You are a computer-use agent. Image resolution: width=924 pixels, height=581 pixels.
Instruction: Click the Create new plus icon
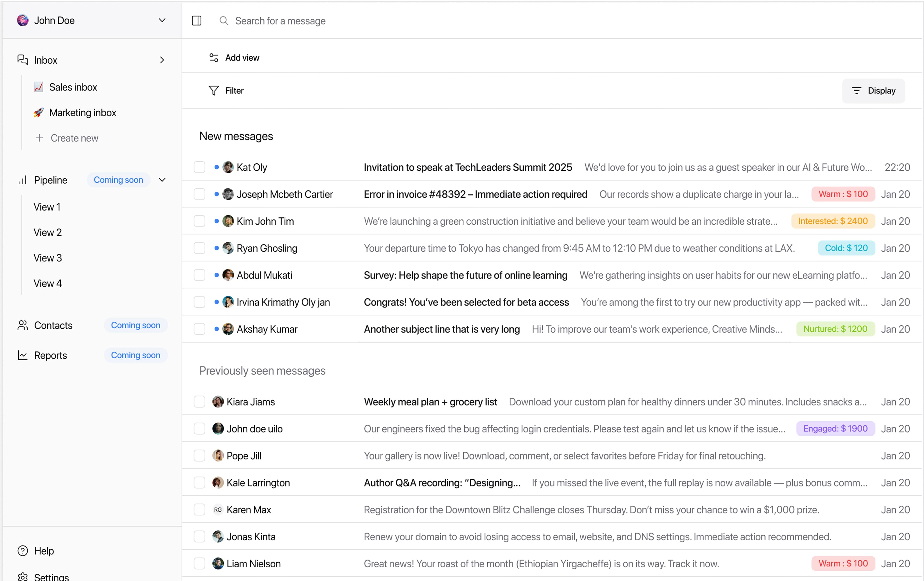click(x=39, y=138)
